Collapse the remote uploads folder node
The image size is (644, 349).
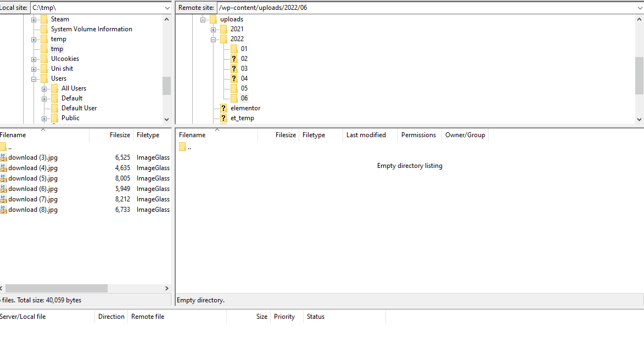pos(203,20)
